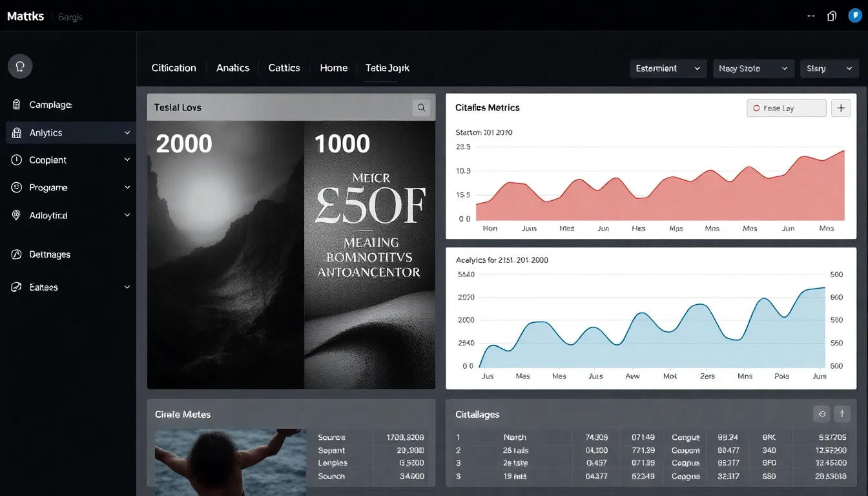Viewport: 868px width, 496px height.
Task: Click the Congue cell in Citallages table
Action: (x=686, y=437)
